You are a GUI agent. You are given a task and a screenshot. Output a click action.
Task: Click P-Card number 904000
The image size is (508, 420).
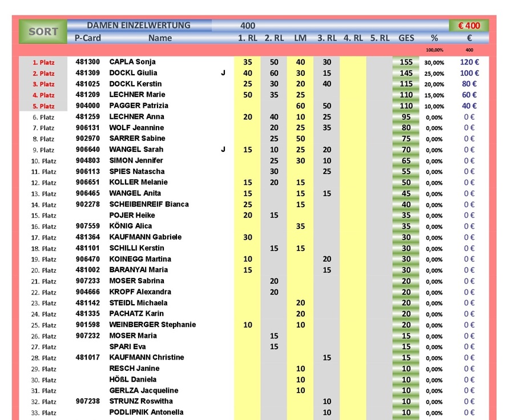coord(88,106)
